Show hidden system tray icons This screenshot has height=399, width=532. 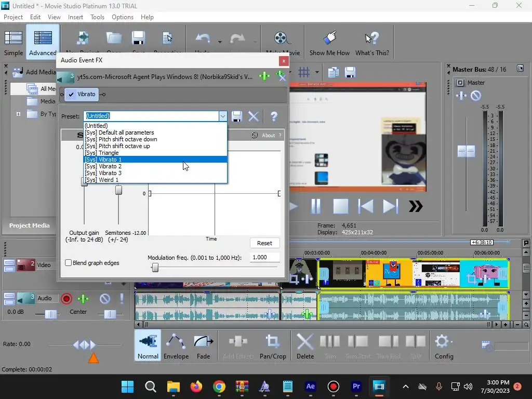pyautogui.click(x=405, y=387)
